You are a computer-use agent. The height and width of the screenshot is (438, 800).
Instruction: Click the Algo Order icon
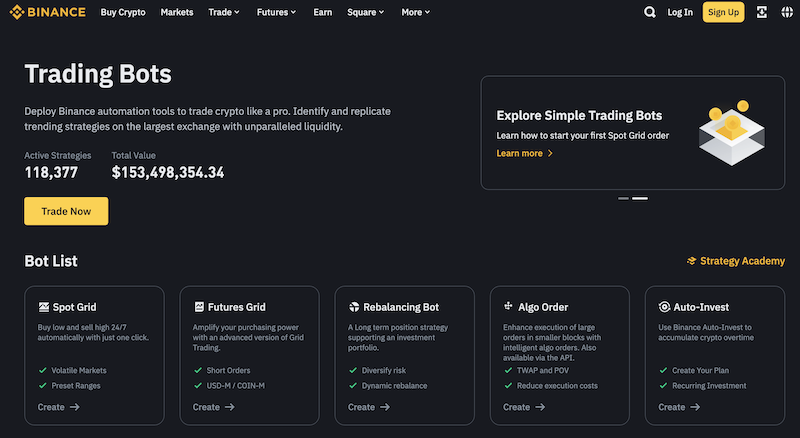pyautogui.click(x=508, y=306)
